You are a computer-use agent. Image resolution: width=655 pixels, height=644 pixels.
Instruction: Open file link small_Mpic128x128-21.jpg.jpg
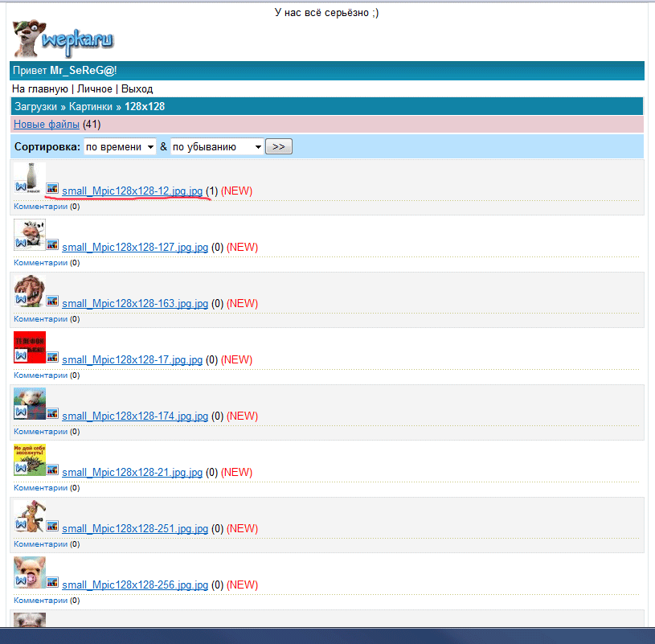[133, 472]
